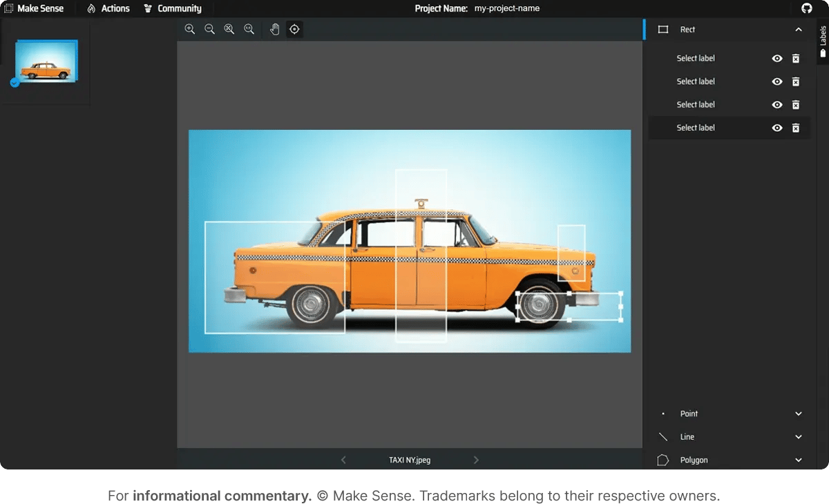Activate the crosshair cursor tool
The width and height of the screenshot is (829, 504).
(294, 29)
